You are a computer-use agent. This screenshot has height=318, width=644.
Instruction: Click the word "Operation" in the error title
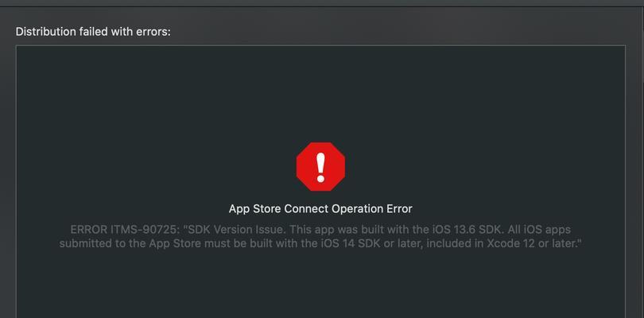pyautogui.click(x=357, y=209)
